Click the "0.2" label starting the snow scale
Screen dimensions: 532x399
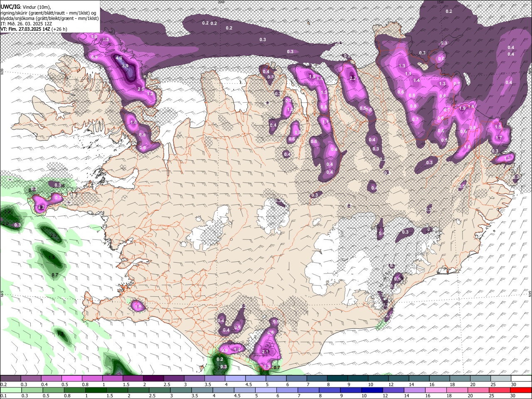(x=4, y=384)
